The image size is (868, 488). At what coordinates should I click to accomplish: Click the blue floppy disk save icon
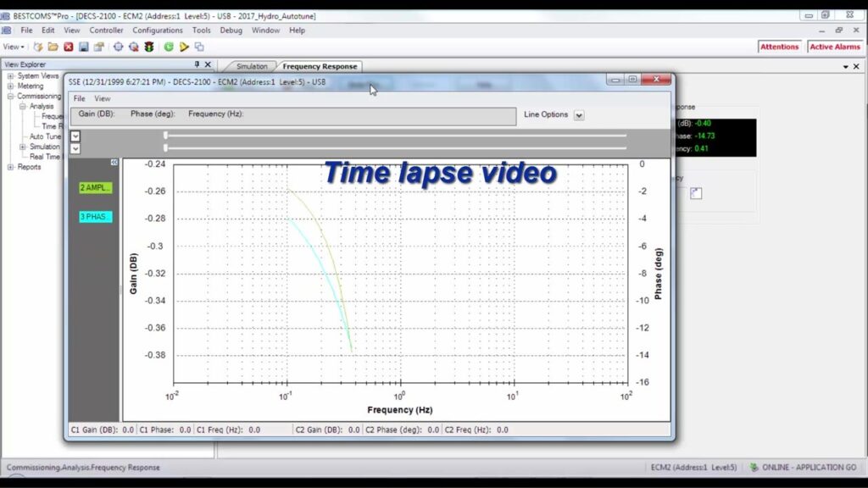84,47
